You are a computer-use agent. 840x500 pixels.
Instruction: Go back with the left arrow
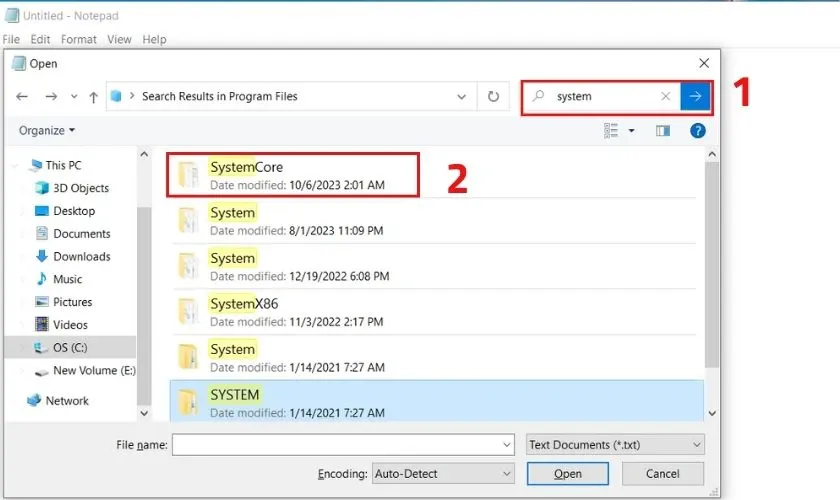[22, 96]
